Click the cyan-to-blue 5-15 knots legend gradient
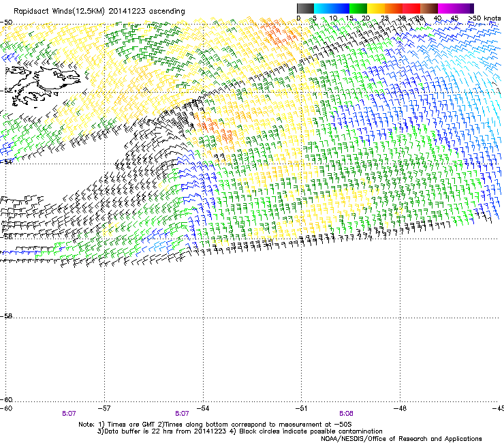The height and width of the screenshot is (443, 504). tap(332, 8)
